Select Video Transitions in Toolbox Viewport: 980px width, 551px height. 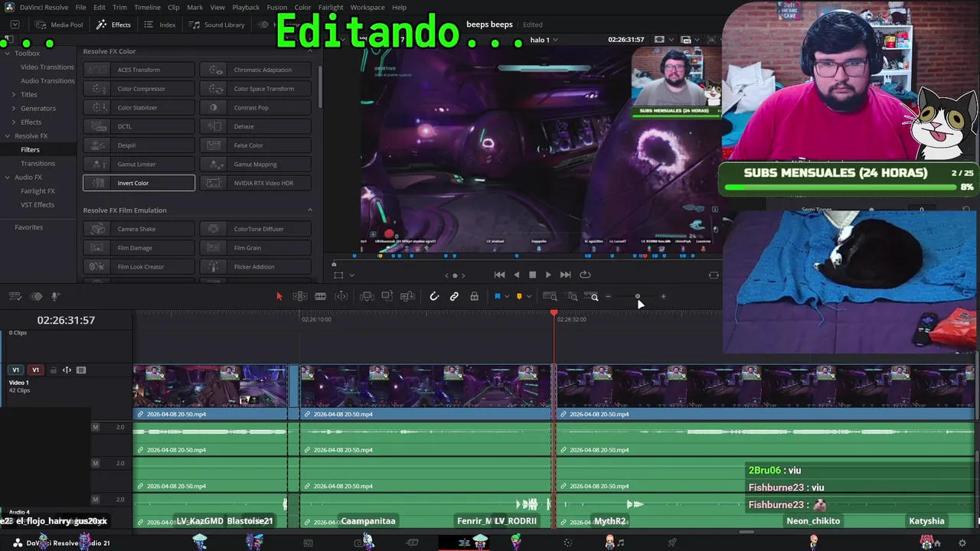click(x=47, y=67)
